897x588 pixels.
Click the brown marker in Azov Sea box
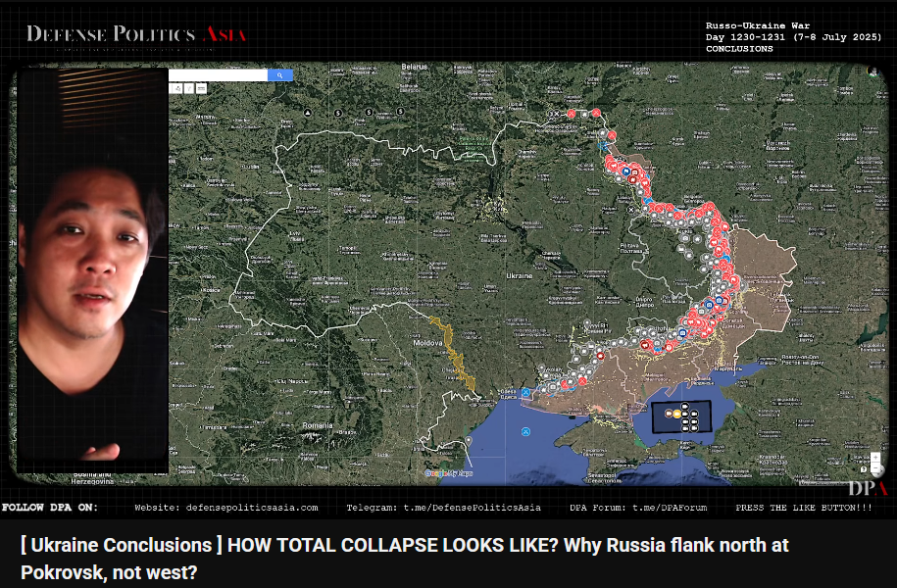[669, 414]
